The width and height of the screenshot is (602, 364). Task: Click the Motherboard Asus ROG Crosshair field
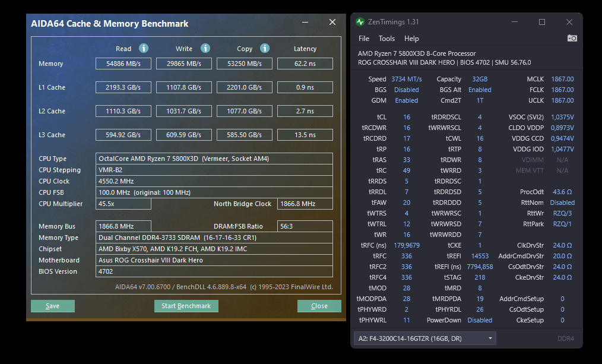214,260
